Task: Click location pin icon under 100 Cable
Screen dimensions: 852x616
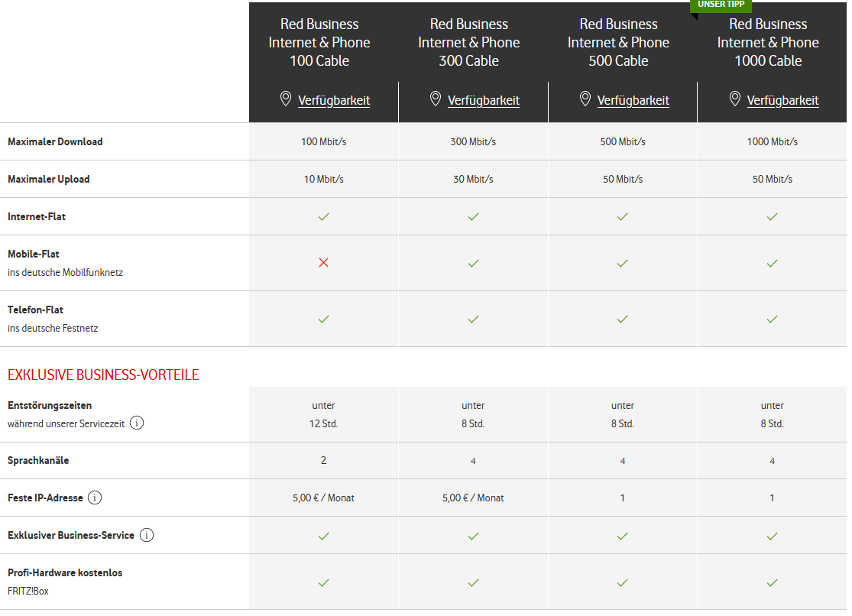Action: [x=285, y=99]
